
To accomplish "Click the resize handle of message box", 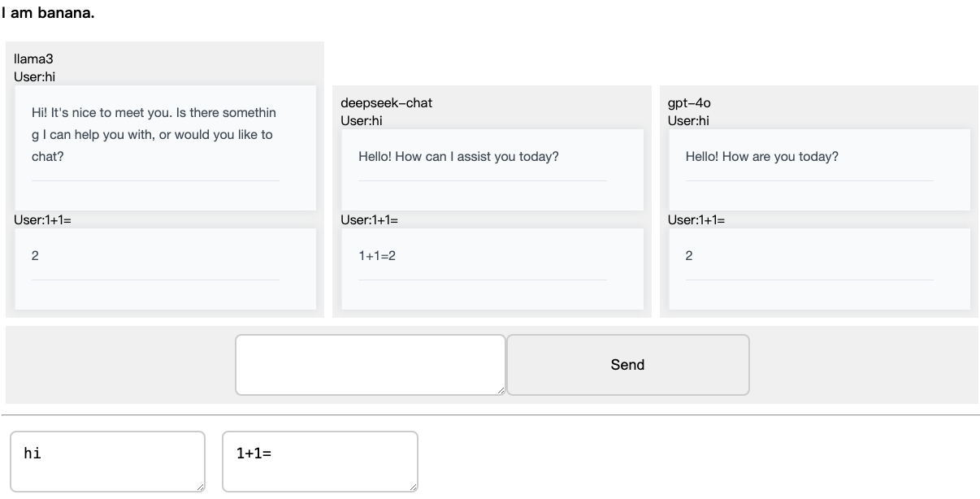I will point(501,391).
